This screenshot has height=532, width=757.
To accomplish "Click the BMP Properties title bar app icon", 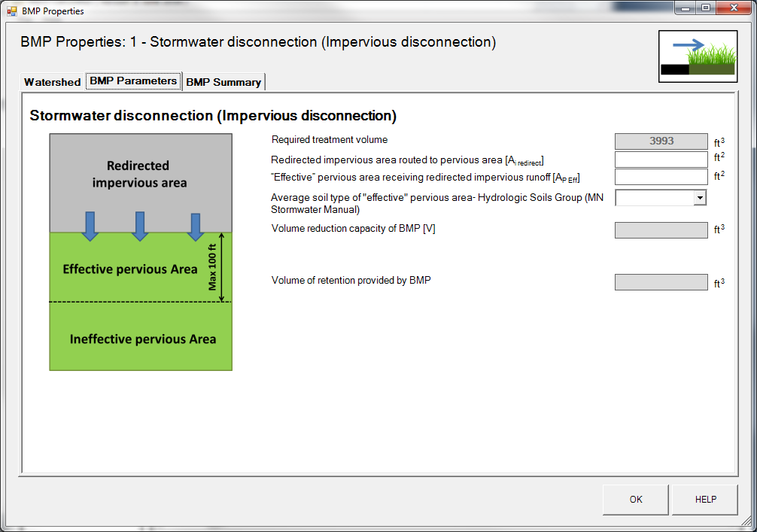I will pyautogui.click(x=11, y=11).
